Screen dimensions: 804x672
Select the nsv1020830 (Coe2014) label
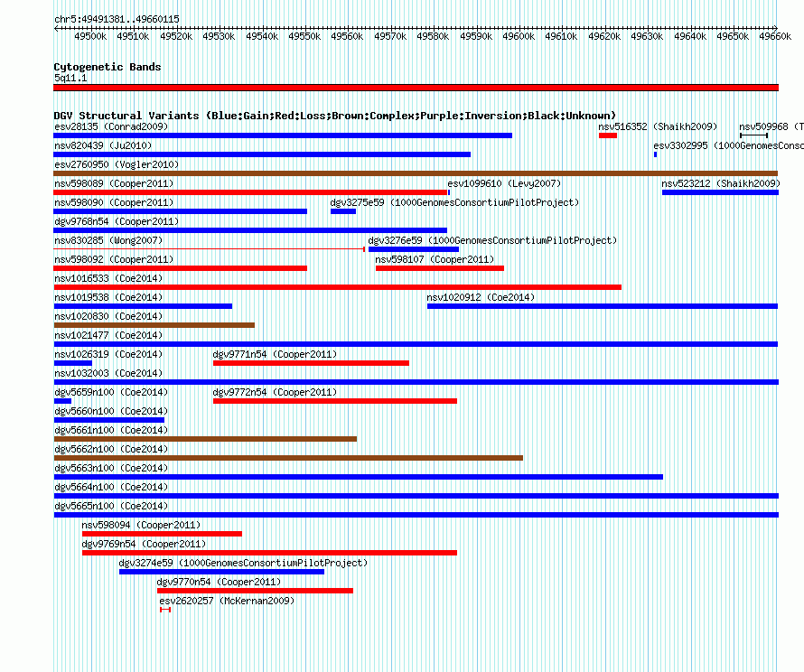[108, 316]
